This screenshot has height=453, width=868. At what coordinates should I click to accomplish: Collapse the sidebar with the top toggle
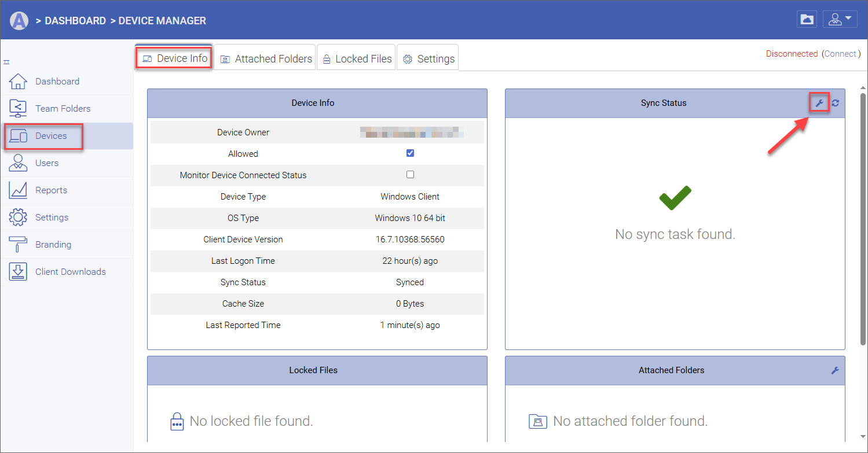tap(6, 62)
